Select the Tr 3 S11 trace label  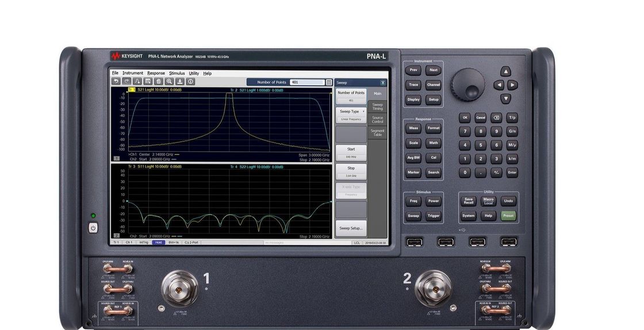point(155,167)
